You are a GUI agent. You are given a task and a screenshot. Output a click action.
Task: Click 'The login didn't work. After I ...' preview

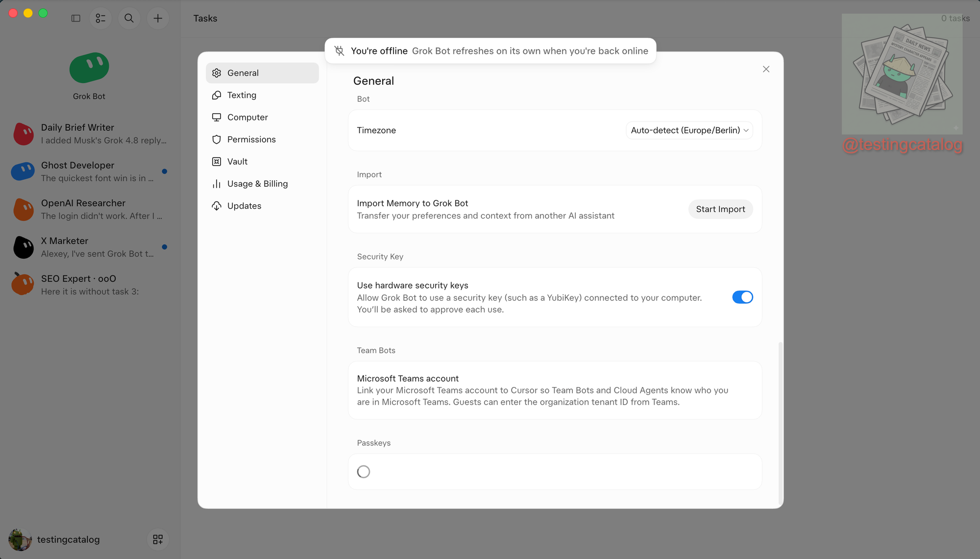pyautogui.click(x=101, y=216)
